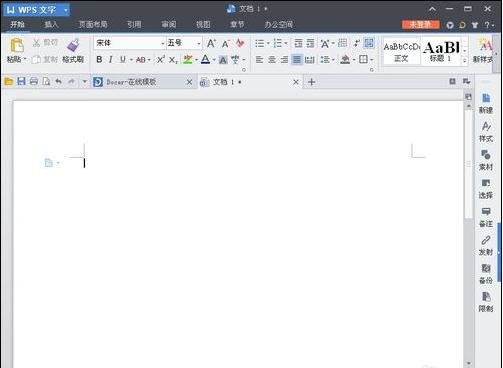The image size is (503, 368).
Task: Toggle character shading A button
Action: point(223,60)
